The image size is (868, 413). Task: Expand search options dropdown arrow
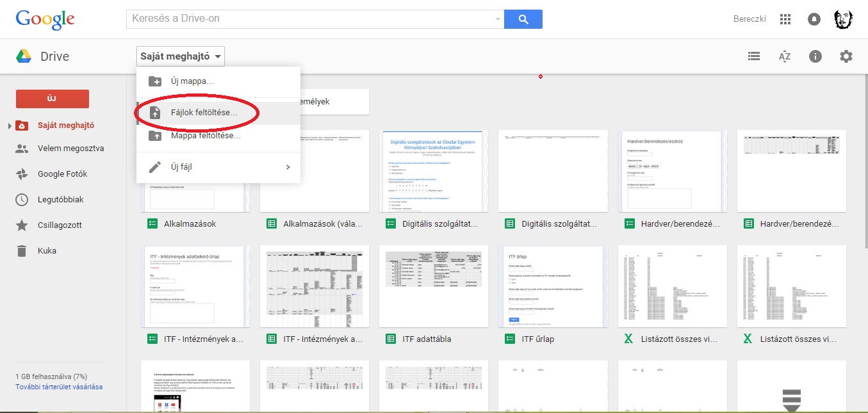pyautogui.click(x=498, y=19)
